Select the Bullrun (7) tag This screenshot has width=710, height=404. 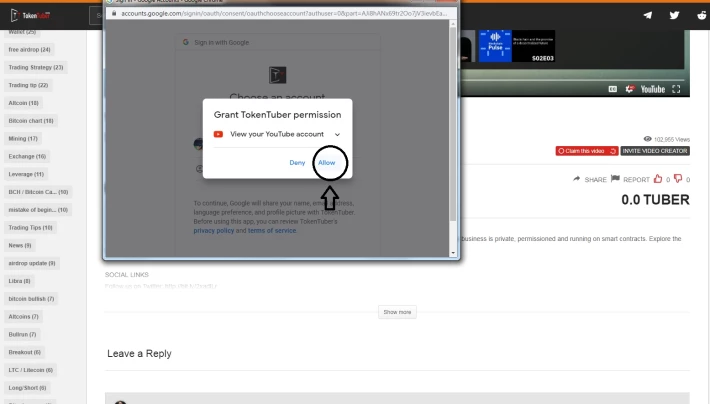click(22, 335)
